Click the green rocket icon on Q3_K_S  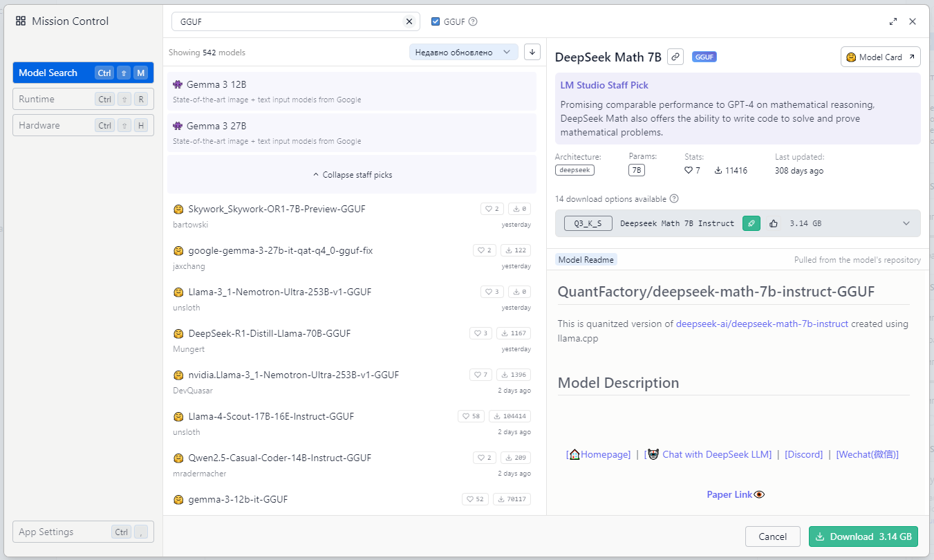(x=751, y=223)
